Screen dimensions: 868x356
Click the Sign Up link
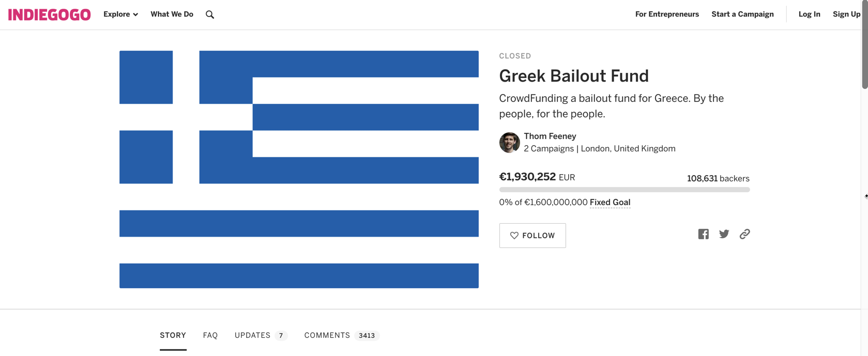coord(846,14)
